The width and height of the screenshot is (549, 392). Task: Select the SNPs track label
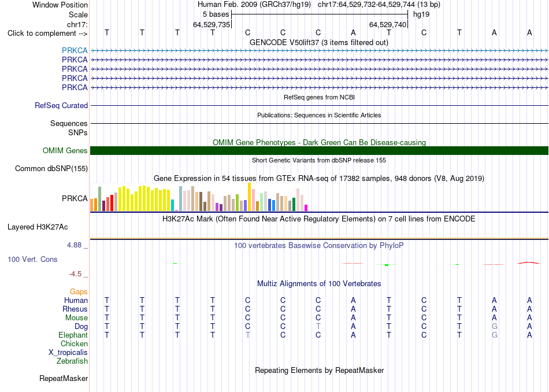(x=78, y=133)
